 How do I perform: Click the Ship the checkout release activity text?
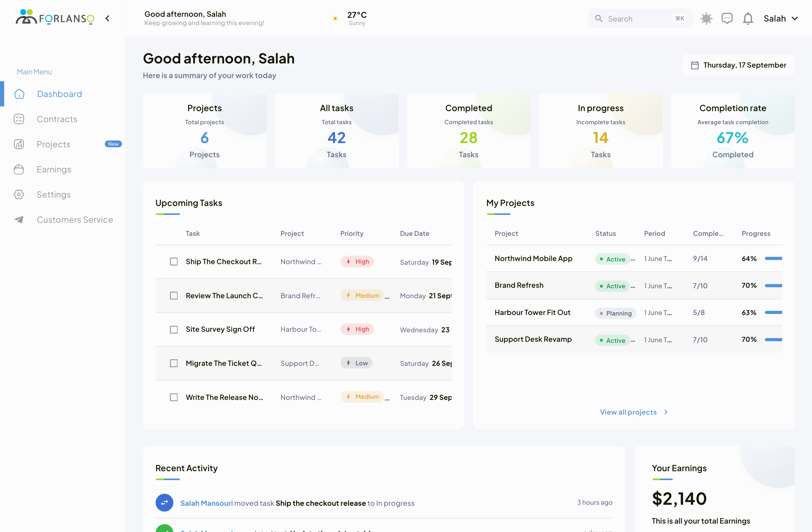pos(320,503)
